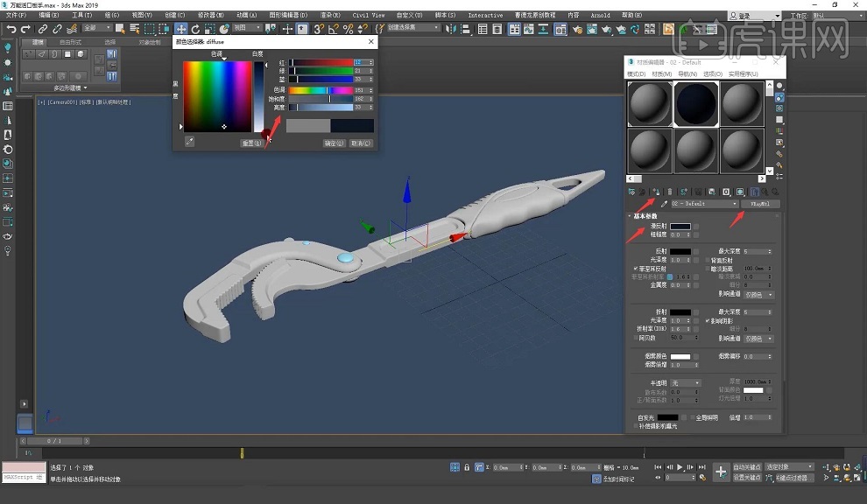Toggle the 3D Snaps icon

pyautogui.click(x=319, y=29)
